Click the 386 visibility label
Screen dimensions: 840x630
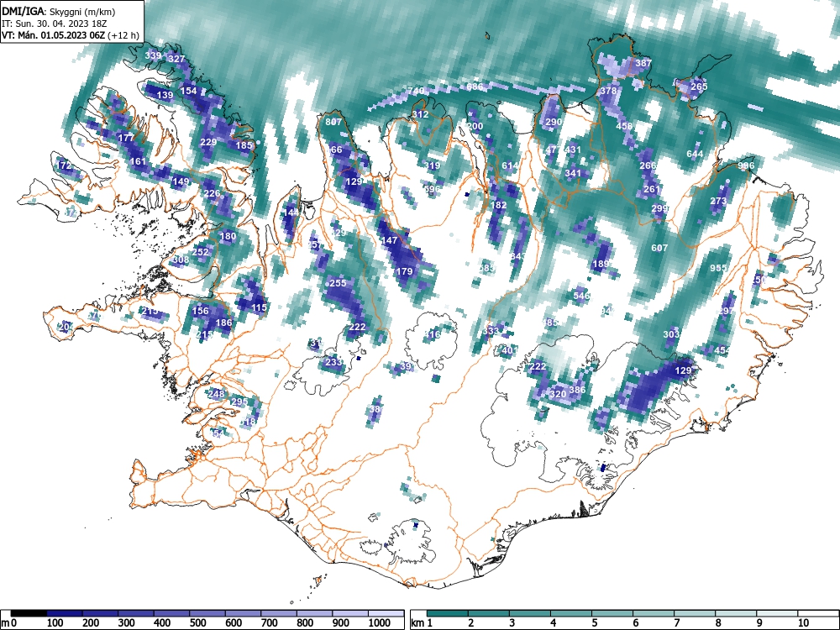tap(577, 390)
